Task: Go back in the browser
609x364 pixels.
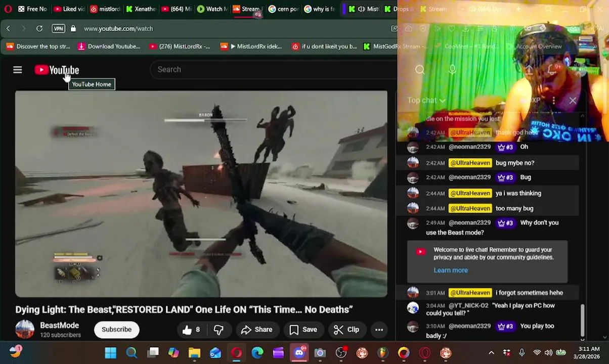Action: (8, 29)
